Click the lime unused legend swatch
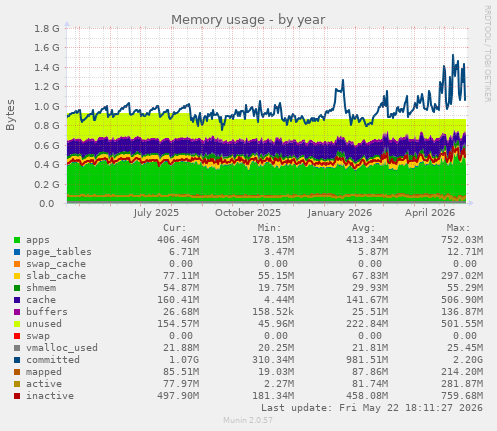497x431 pixels. point(17,324)
